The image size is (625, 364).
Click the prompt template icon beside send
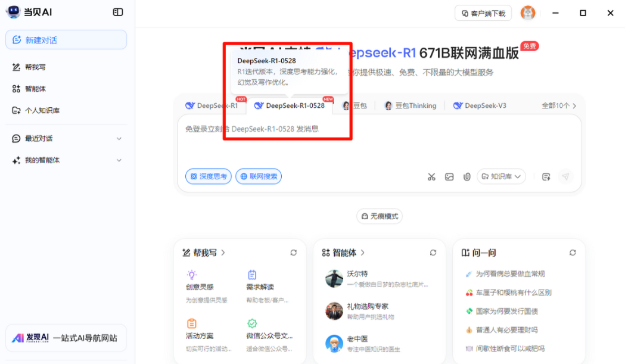tap(546, 176)
